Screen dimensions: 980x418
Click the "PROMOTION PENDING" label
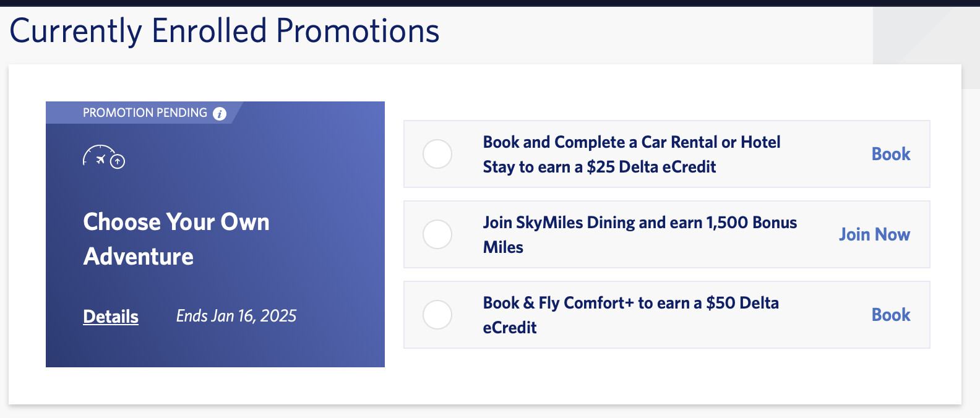click(x=145, y=113)
